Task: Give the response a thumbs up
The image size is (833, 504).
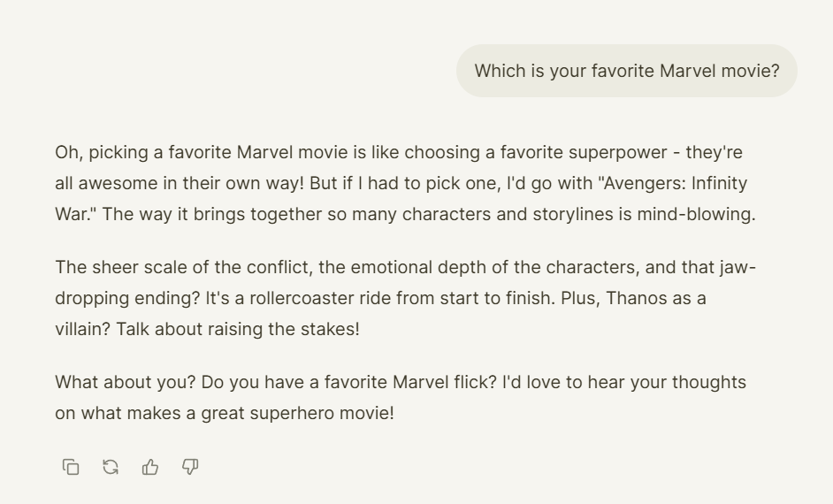Action: (x=150, y=467)
